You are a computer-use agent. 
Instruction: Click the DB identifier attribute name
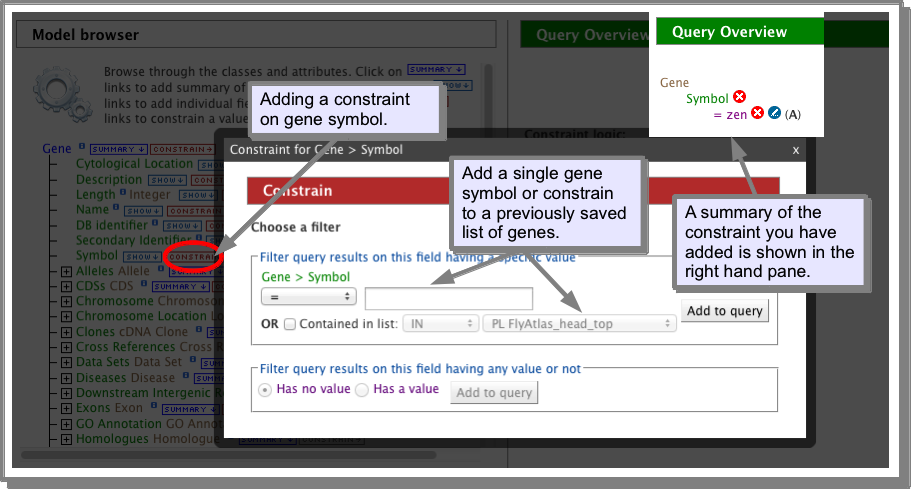[112, 225]
